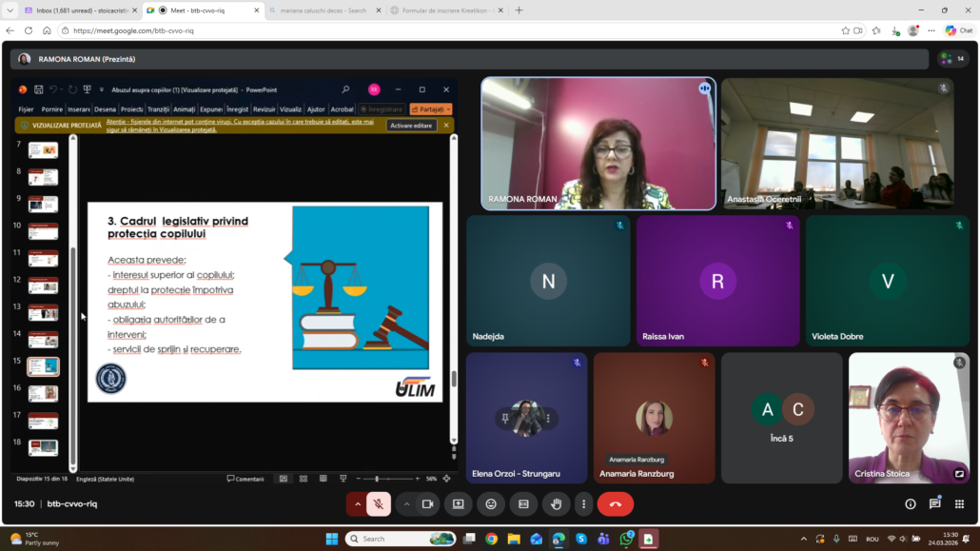This screenshot has height=551, width=980.
Task: Open the Copilot Chat sidebar in browser
Action: pyautogui.click(x=959, y=30)
